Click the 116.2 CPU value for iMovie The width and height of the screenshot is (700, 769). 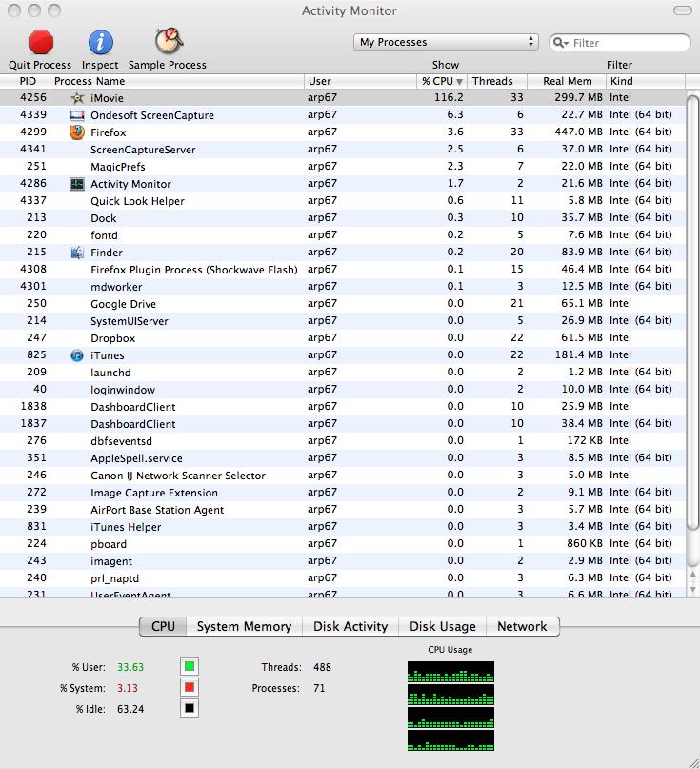pos(449,97)
